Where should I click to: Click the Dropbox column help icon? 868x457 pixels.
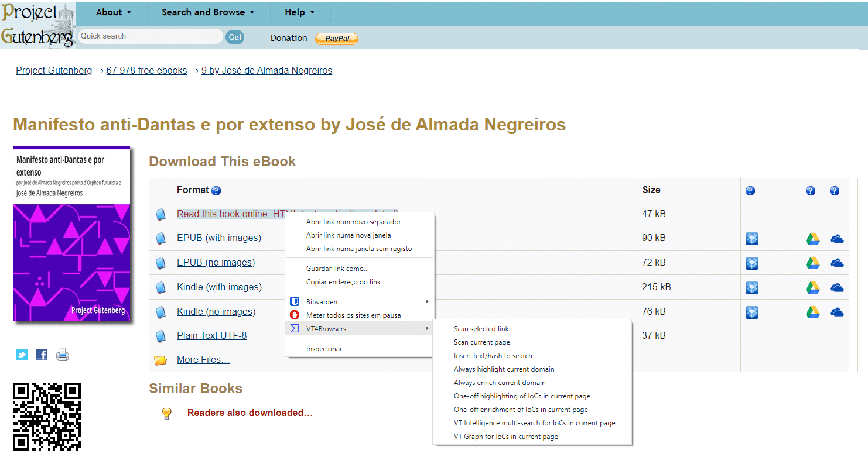coord(750,191)
